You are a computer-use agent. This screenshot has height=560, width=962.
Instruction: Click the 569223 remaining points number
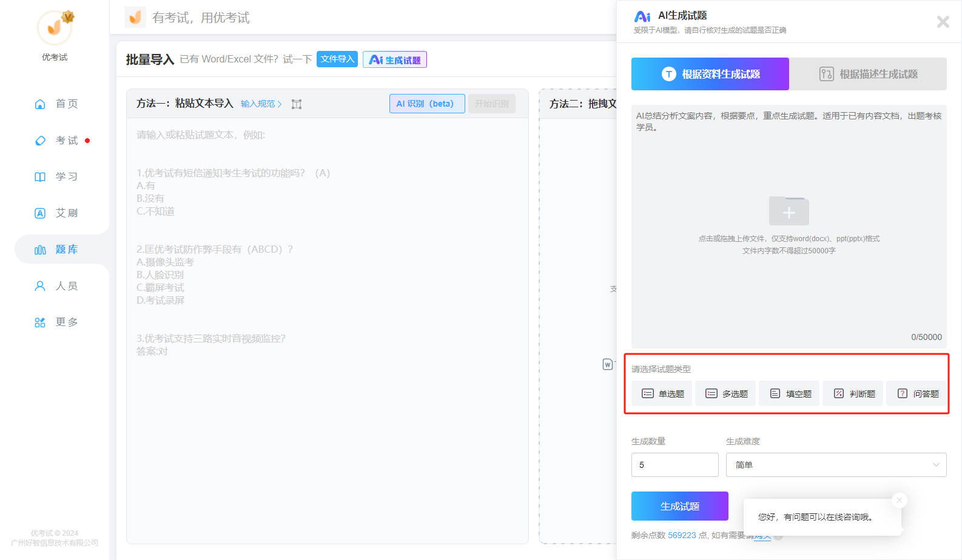682,535
